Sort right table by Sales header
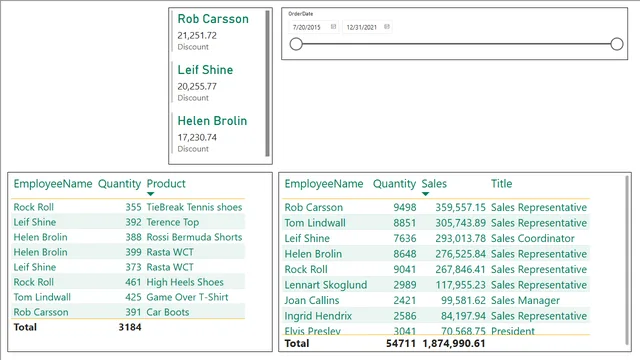The height and width of the screenshot is (360, 640). [x=434, y=184]
